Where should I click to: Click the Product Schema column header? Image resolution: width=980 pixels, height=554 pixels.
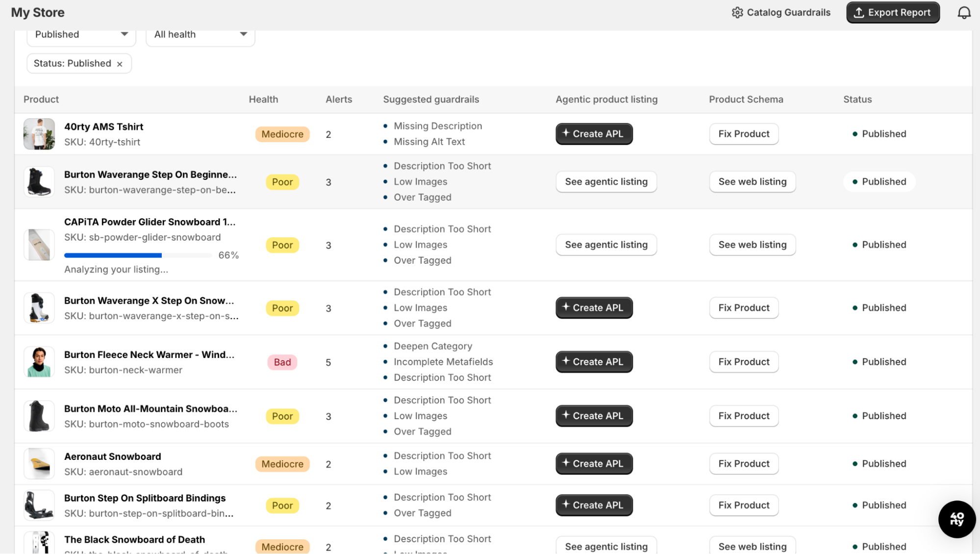coord(746,100)
